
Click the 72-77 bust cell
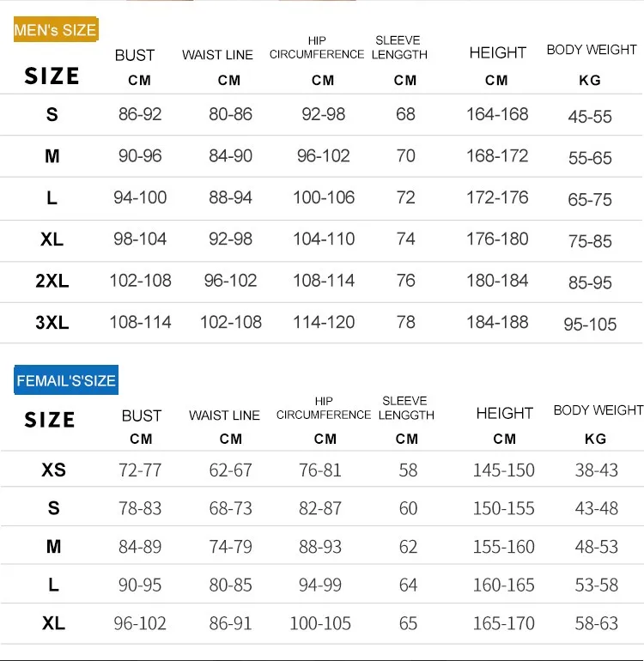coord(140,470)
